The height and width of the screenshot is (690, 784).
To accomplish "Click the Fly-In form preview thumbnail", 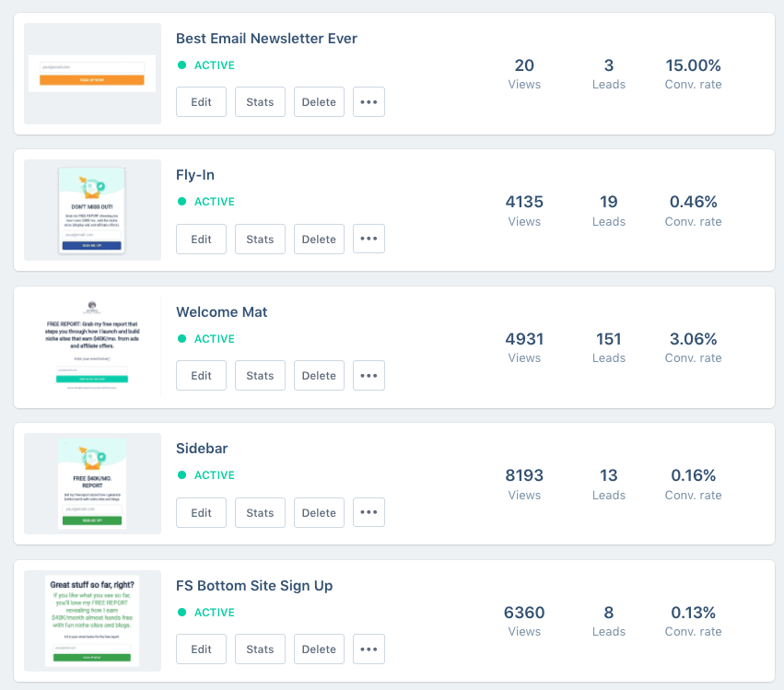I will pos(92,210).
